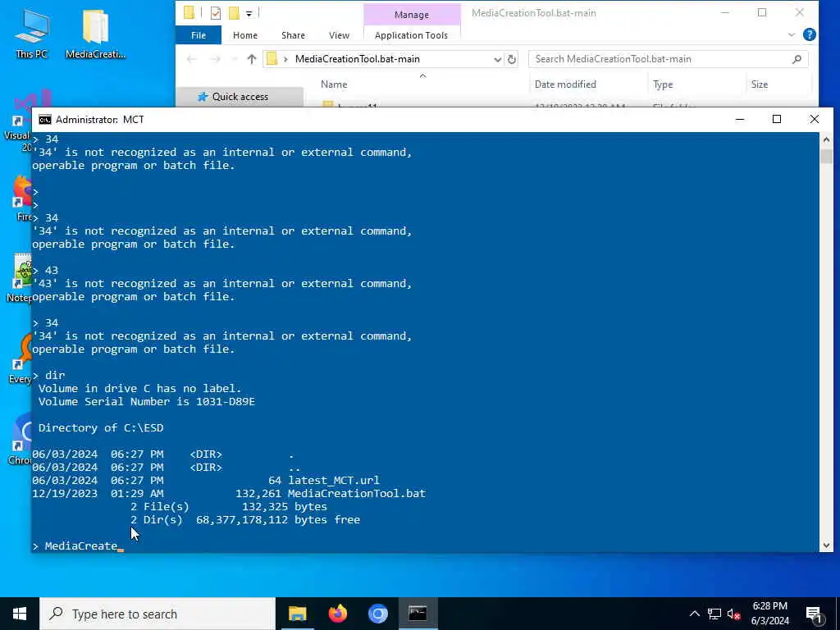Sort files by Date modified column
The height and width of the screenshot is (630, 840).
click(x=565, y=84)
